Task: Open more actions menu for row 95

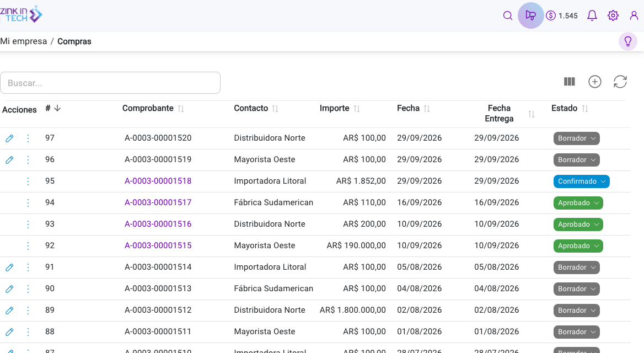Action: [x=28, y=181]
